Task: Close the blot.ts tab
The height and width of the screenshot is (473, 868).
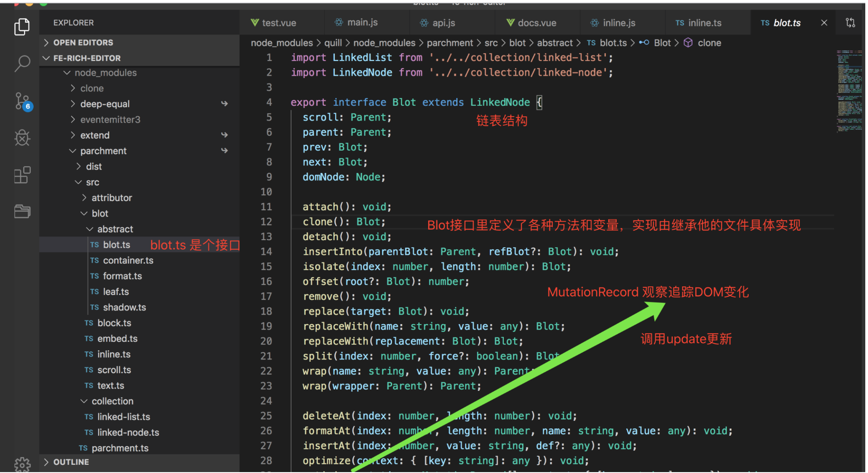Action: 824,23
